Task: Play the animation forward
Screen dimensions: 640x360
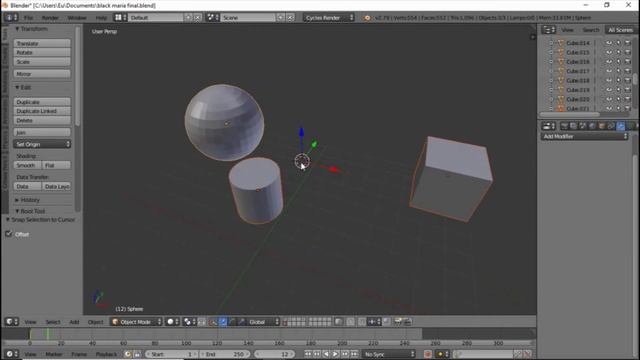Action: pyautogui.click(x=336, y=354)
